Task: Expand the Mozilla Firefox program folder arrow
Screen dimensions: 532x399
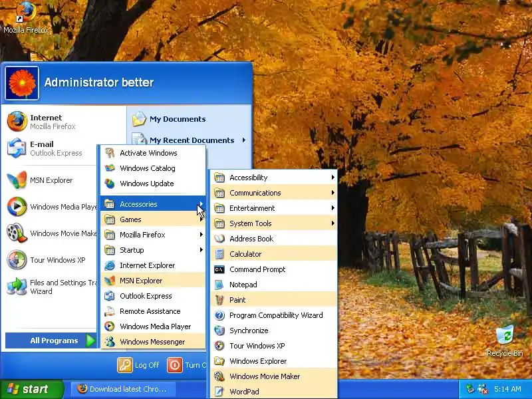Action: click(201, 235)
